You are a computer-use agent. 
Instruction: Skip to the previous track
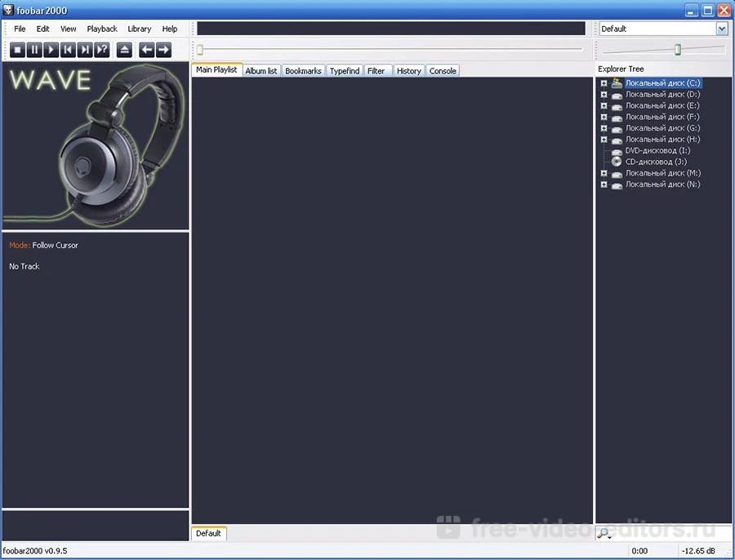pyautogui.click(x=68, y=50)
